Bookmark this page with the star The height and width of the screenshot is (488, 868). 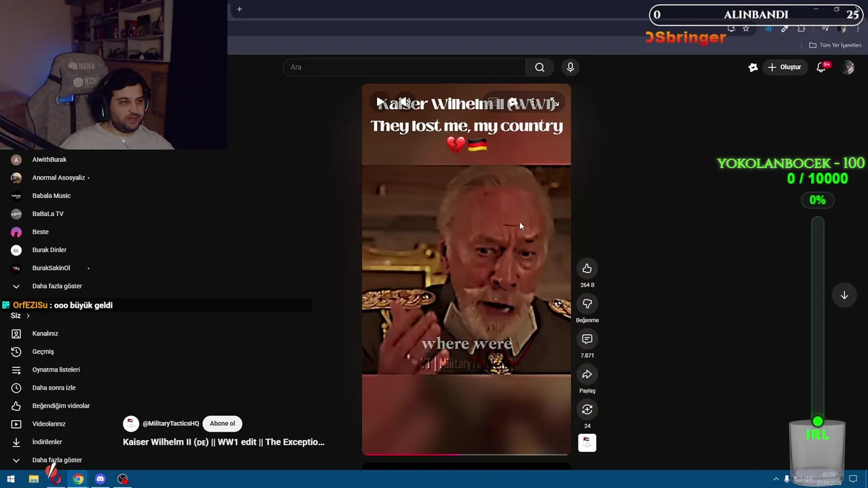pyautogui.click(x=746, y=28)
